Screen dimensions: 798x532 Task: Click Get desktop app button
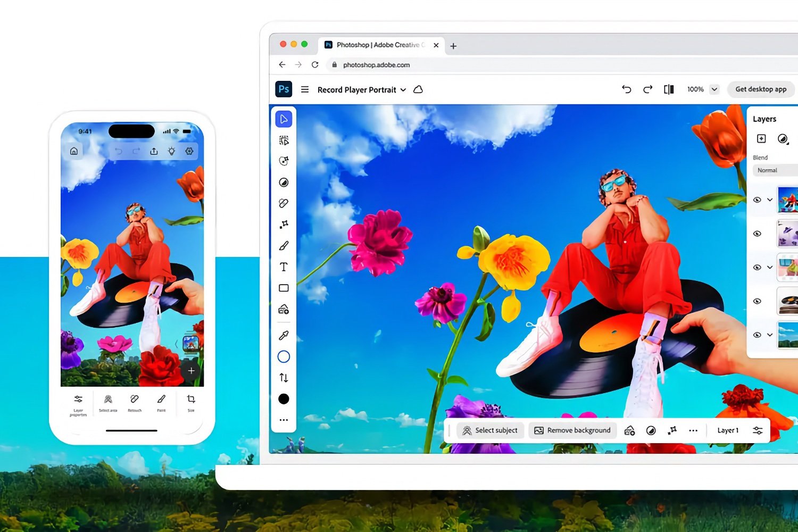click(761, 89)
